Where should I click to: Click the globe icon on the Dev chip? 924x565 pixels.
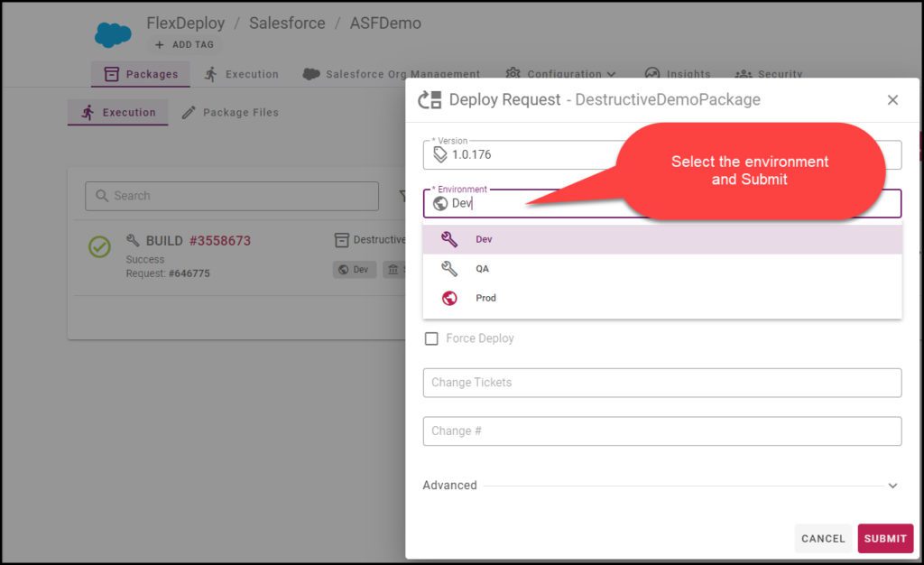(345, 269)
